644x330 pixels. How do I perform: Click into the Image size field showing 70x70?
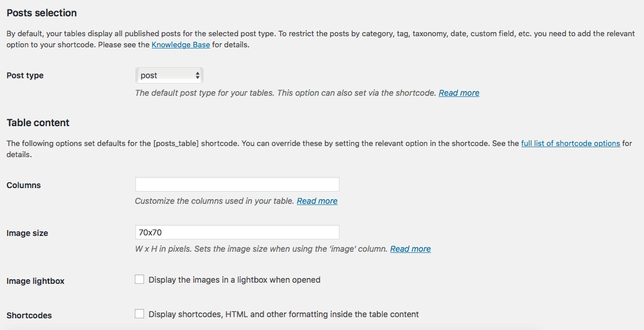(x=237, y=232)
